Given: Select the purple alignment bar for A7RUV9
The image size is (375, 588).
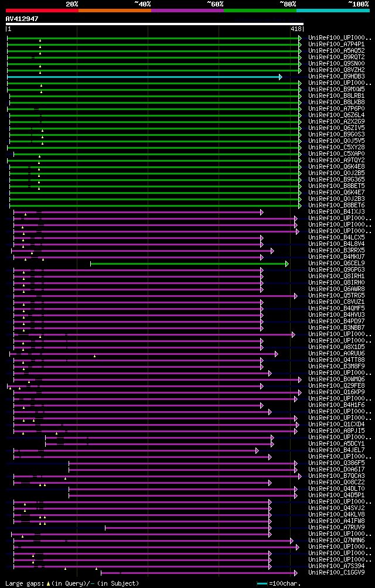Looking at the screenshot, I should point(188,528).
